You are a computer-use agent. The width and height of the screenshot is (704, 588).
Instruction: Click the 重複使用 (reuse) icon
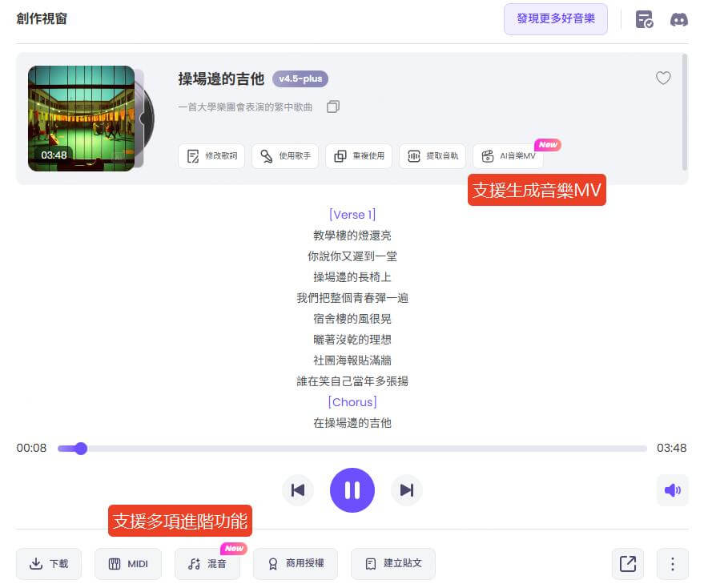pos(358,156)
